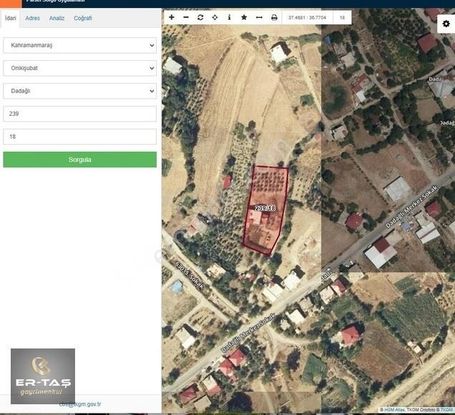Open the parcel info tool
455x415 pixels.
point(229,17)
